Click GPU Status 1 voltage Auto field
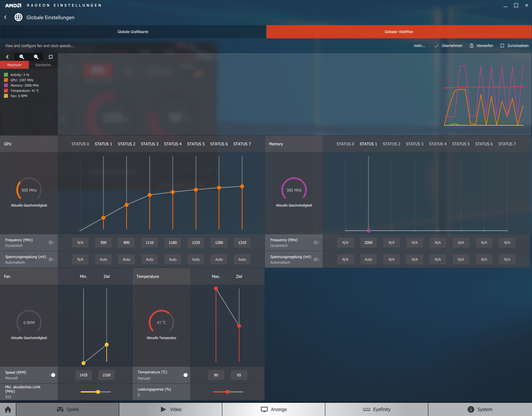The width and height of the screenshot is (532, 416). point(103,259)
